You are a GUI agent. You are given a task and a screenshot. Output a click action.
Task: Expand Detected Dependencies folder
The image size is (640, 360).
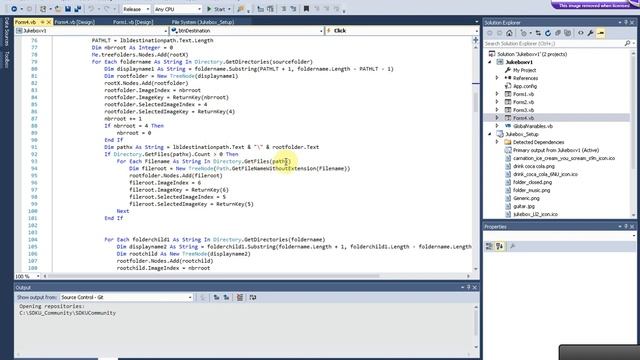coord(497,142)
